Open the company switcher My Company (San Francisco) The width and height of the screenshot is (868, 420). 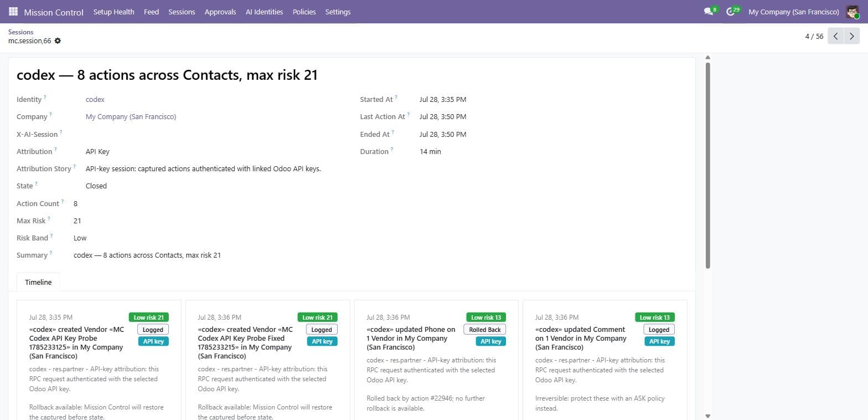coord(793,12)
